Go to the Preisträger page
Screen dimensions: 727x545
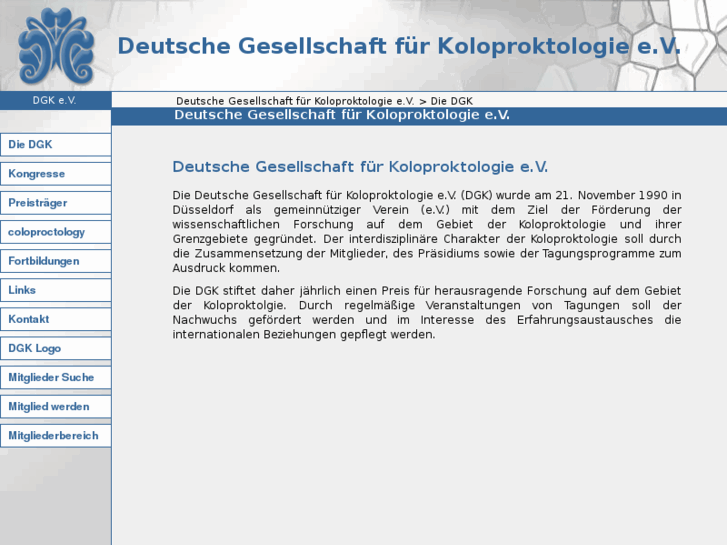click(x=56, y=203)
